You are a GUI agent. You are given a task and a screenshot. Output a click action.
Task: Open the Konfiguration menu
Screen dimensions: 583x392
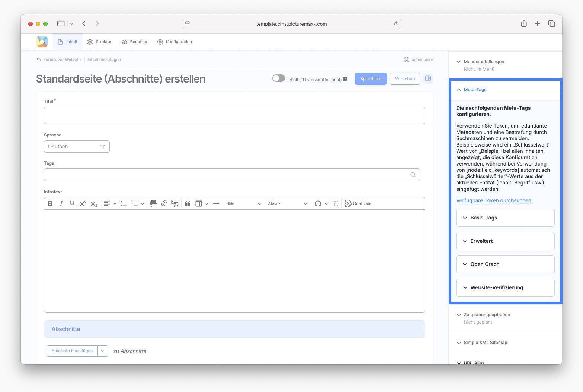174,42
